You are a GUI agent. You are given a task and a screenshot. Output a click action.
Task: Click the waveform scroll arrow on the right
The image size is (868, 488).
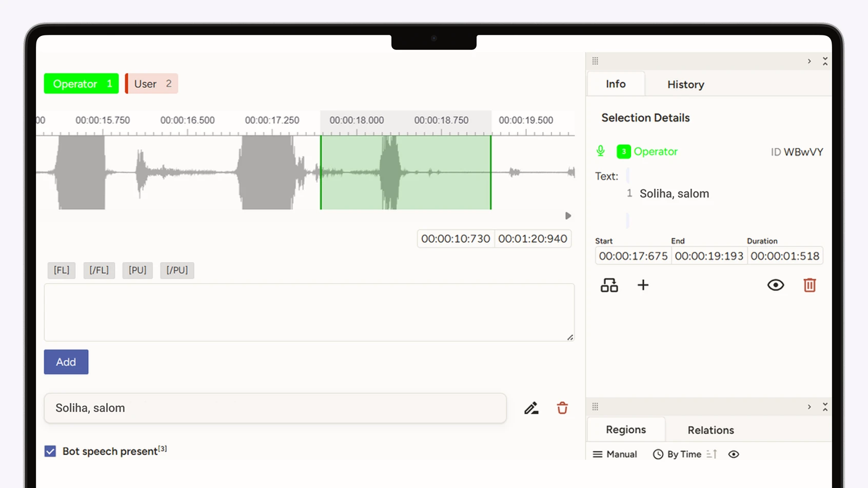pos(568,216)
